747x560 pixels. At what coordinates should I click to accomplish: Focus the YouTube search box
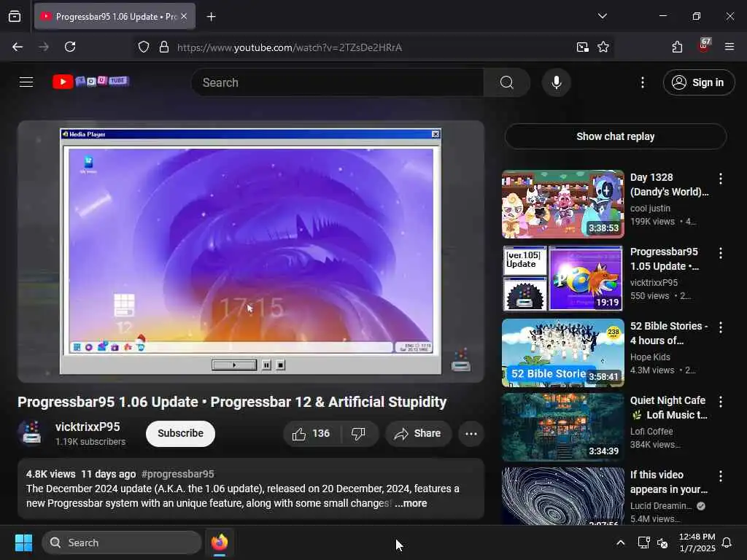click(x=338, y=82)
